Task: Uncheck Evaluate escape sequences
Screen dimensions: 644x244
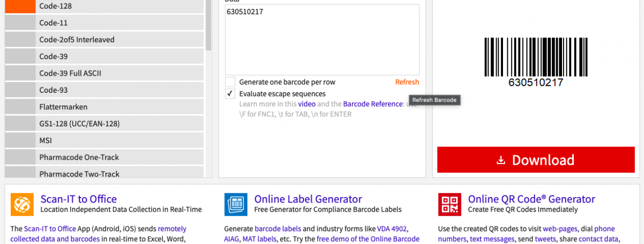Action: pos(230,94)
